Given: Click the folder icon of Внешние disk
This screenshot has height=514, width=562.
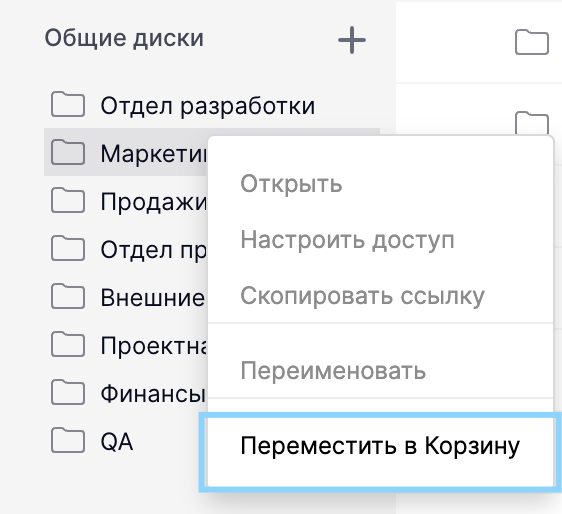Looking at the screenshot, I should [68, 296].
